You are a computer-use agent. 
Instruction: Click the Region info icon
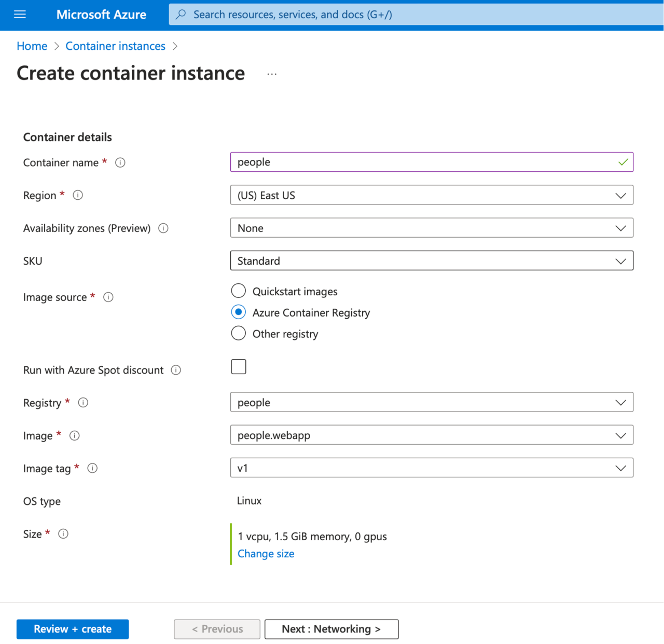pyautogui.click(x=78, y=195)
